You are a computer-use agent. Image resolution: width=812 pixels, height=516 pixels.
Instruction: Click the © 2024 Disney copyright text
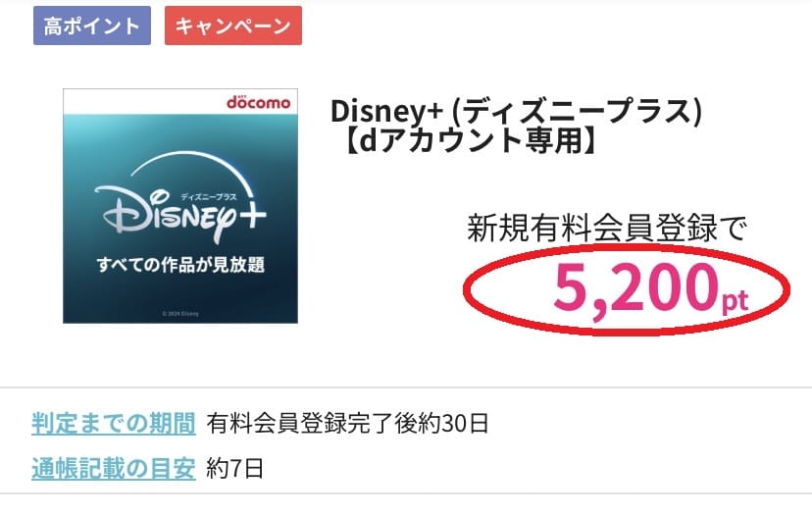pos(180,314)
